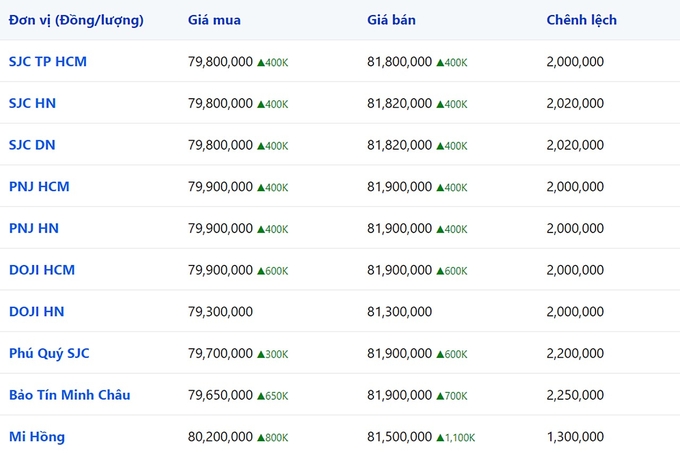Click the Giá mua column header

coord(214,20)
